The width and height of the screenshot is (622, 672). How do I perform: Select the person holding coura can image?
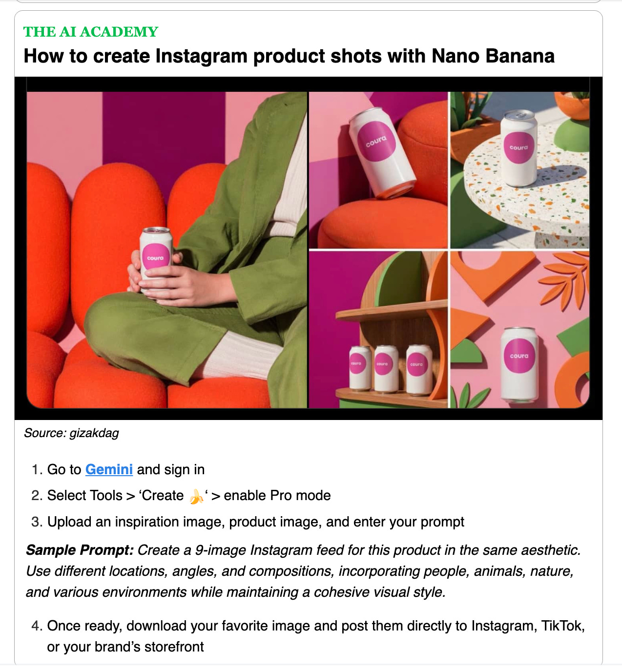[x=167, y=250]
